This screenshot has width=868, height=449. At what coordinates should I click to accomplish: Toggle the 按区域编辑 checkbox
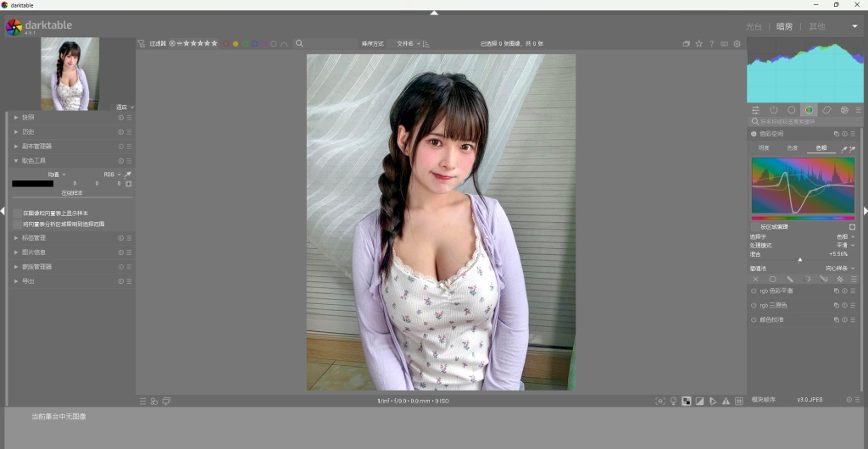pos(852,227)
